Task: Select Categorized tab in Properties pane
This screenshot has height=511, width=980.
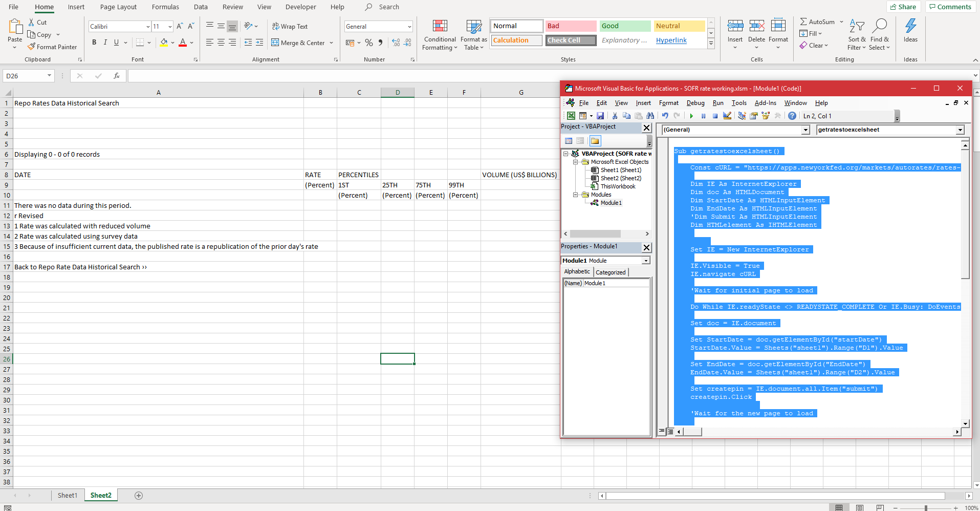Action: 611,272
